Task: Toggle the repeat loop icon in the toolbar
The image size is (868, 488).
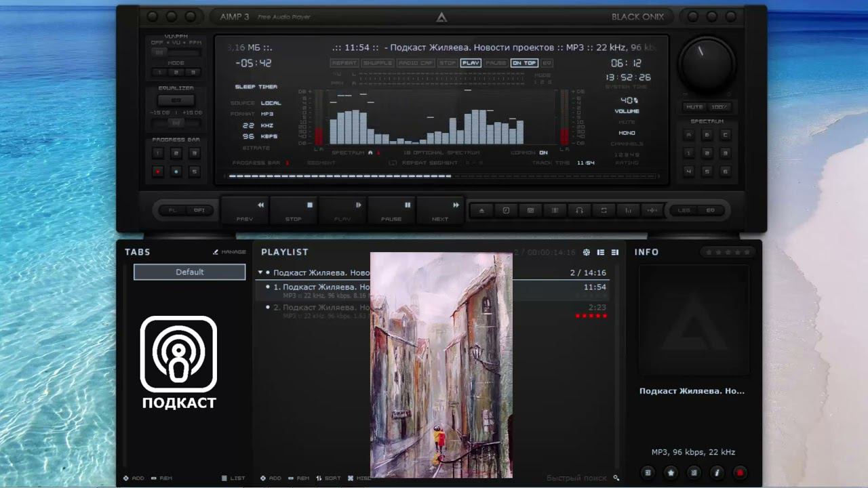Action: coord(604,210)
